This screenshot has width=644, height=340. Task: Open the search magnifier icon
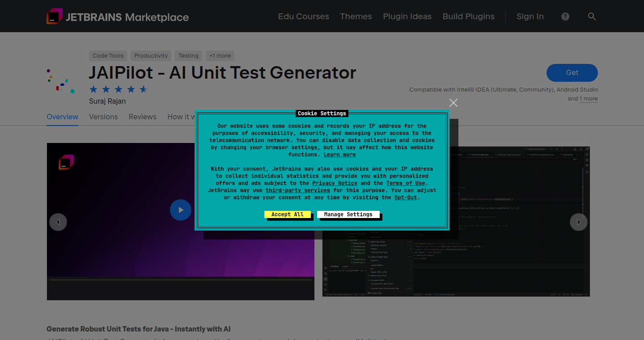tap(592, 17)
